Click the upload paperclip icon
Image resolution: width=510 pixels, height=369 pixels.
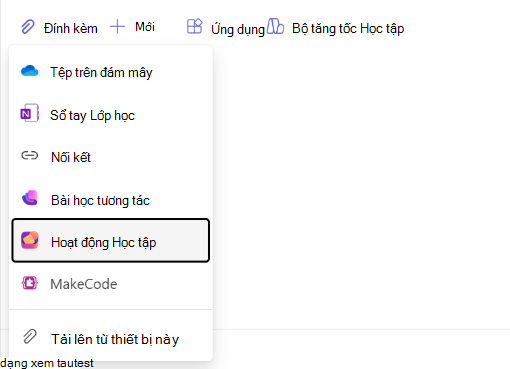30,337
